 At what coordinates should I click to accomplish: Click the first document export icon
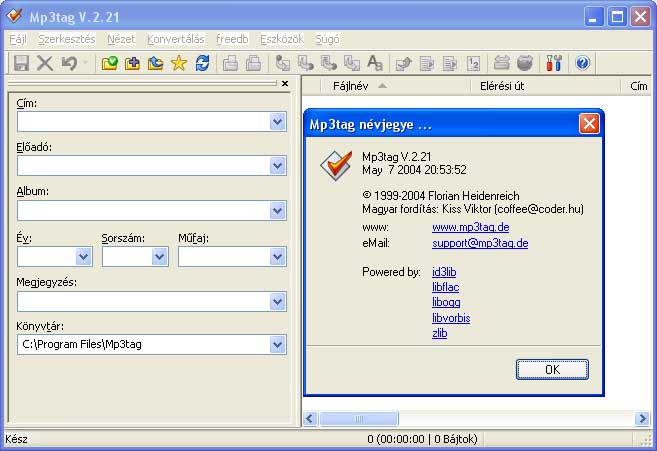click(427, 63)
